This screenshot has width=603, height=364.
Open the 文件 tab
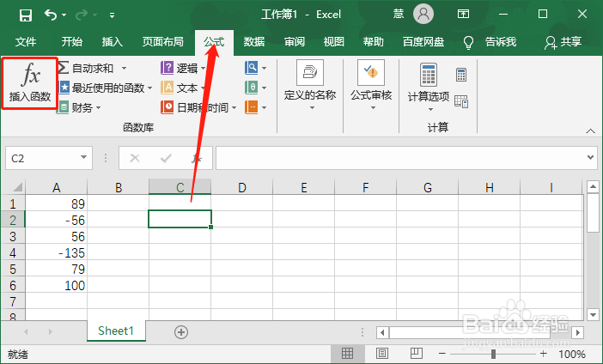click(x=26, y=41)
